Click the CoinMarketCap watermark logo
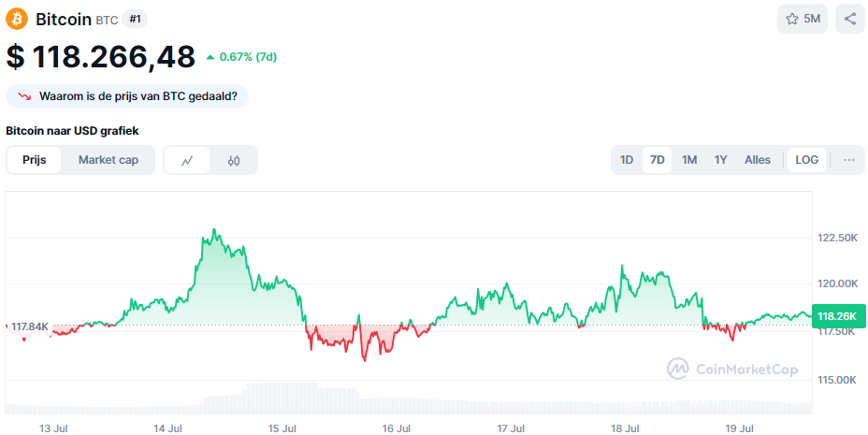The width and height of the screenshot is (868, 435). 677,369
